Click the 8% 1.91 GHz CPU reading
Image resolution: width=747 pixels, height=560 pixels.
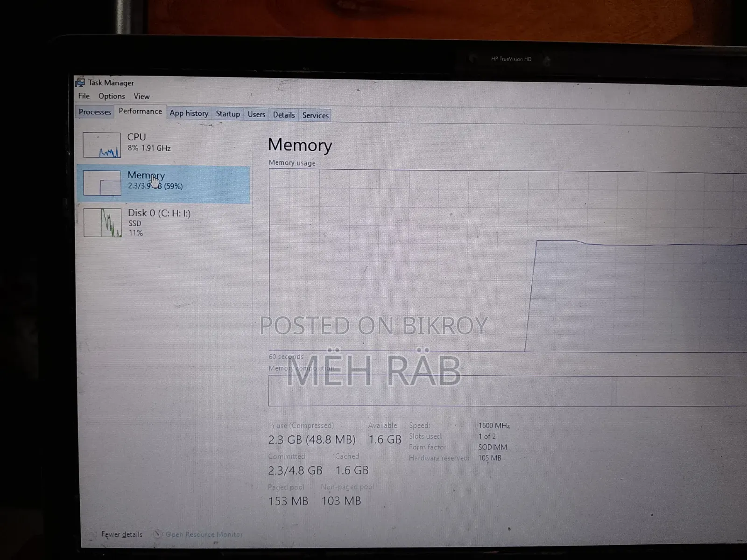click(149, 148)
